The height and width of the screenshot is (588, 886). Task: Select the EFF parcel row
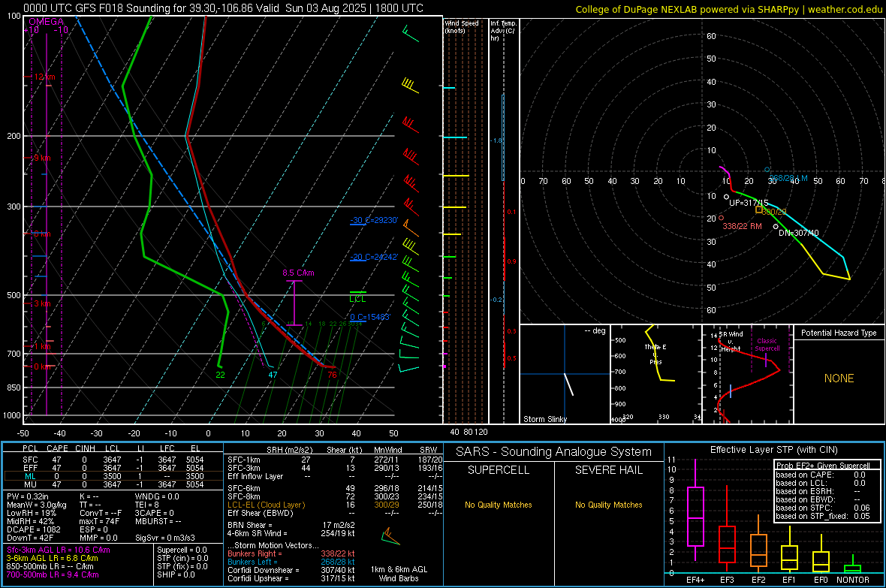point(112,468)
